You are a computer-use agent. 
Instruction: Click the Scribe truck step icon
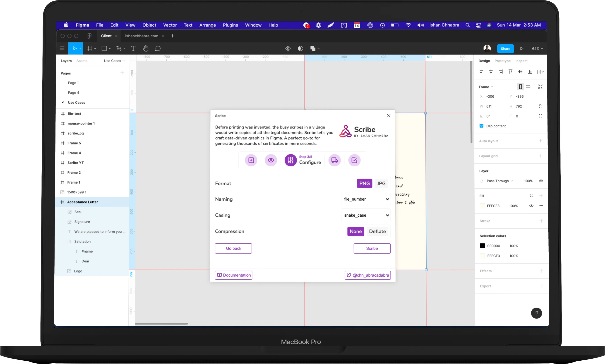tap(335, 160)
